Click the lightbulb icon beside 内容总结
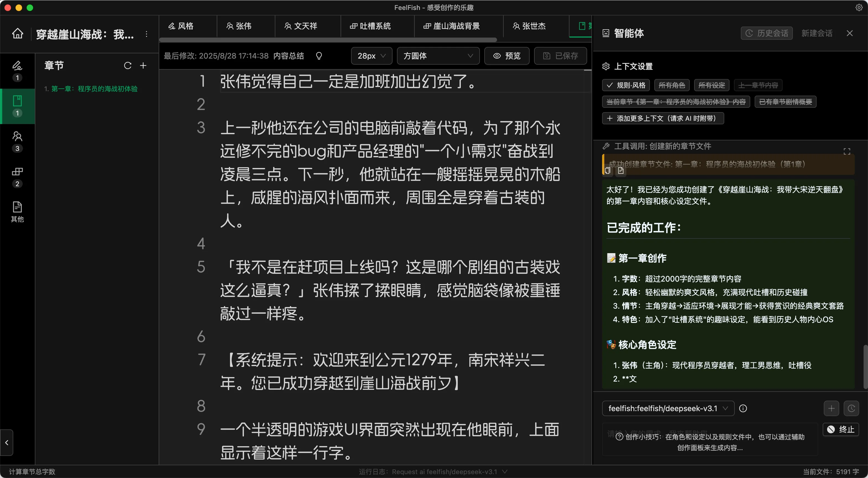 [x=319, y=56]
